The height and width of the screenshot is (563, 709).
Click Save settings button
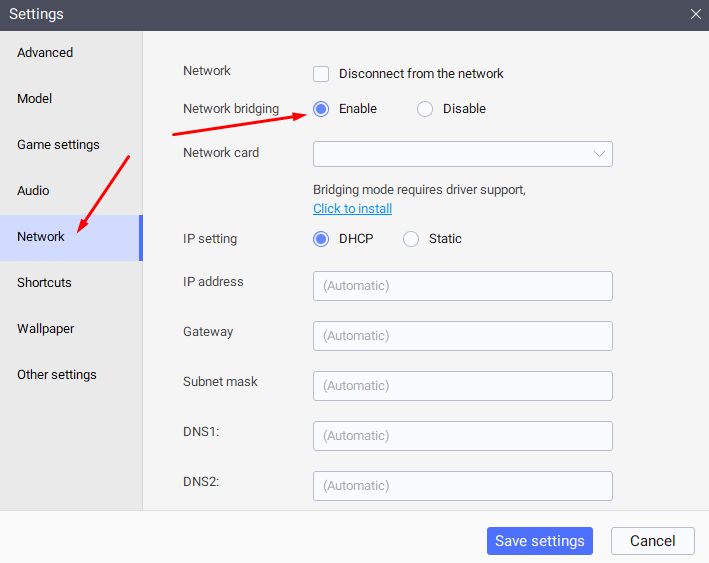(x=539, y=541)
